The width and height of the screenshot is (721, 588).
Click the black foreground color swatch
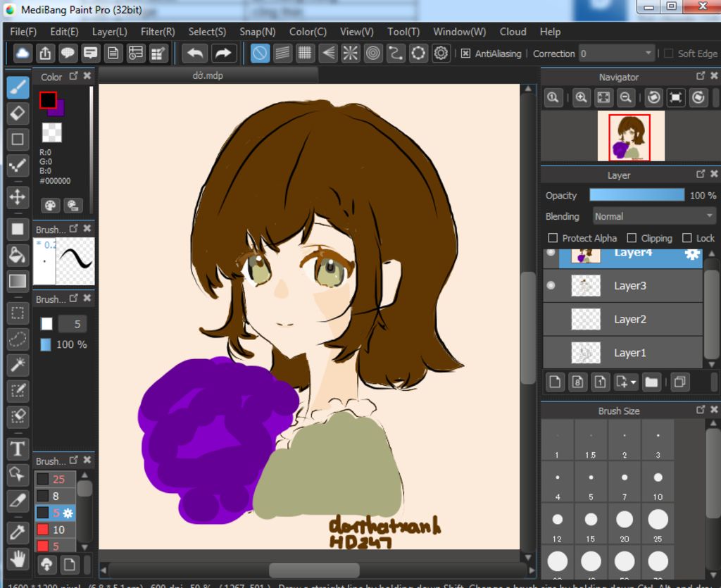click(48, 100)
